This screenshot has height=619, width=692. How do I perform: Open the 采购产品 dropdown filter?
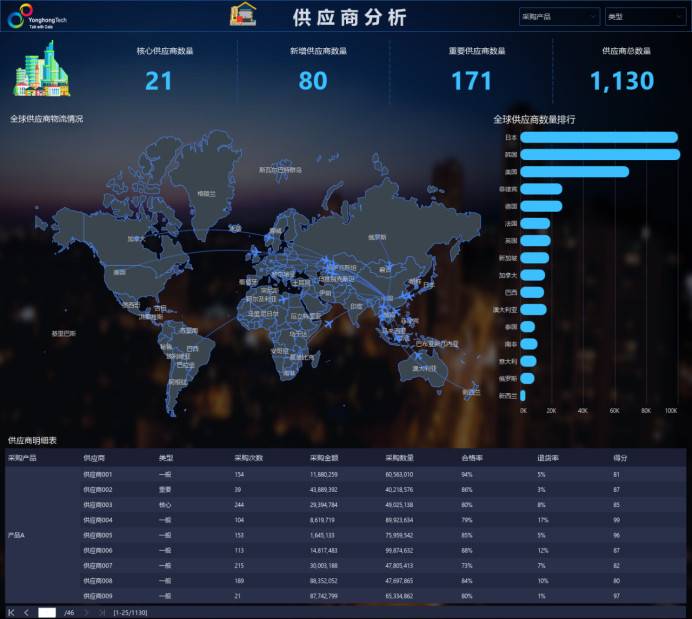(559, 17)
